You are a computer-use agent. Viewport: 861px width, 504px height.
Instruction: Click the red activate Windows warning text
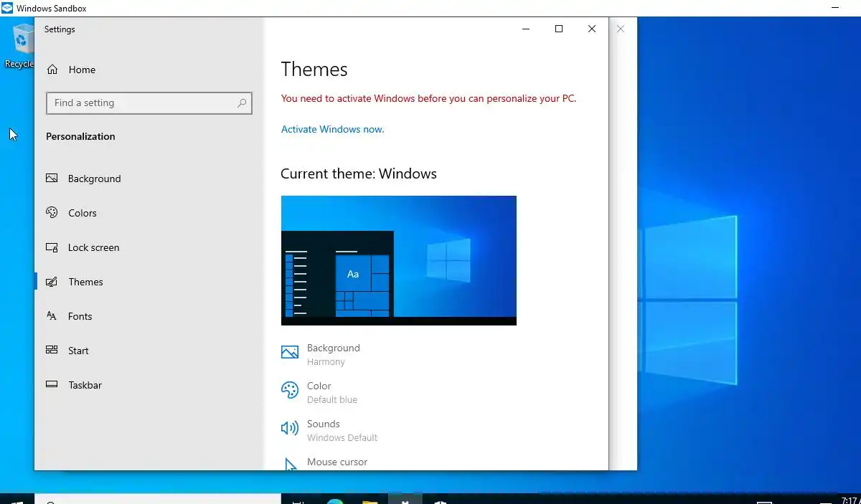tap(428, 98)
